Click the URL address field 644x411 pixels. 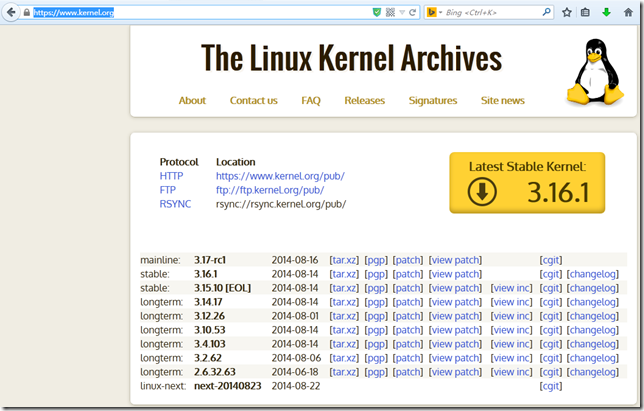tap(201, 13)
